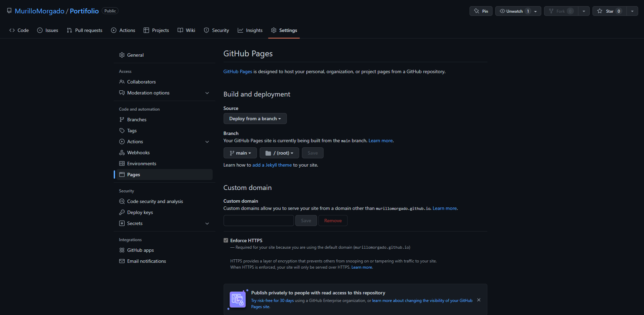
Task: Click the Email notifications envelope icon
Action: click(x=122, y=261)
